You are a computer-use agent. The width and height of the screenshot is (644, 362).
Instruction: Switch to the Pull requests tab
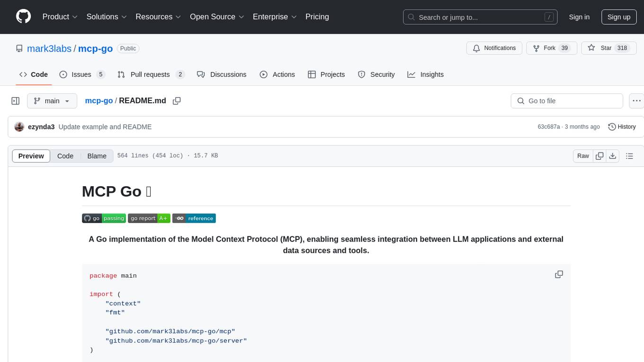pyautogui.click(x=151, y=74)
